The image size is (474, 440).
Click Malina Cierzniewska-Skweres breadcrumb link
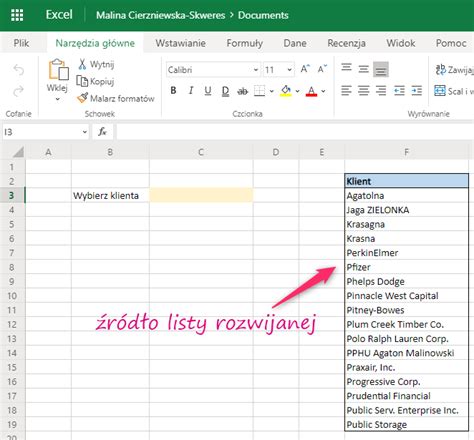pos(161,15)
